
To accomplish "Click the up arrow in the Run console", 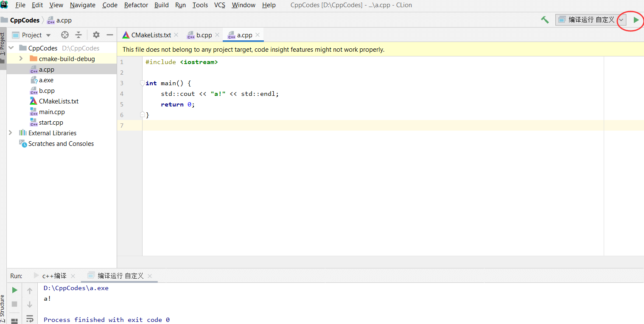I will point(30,291).
